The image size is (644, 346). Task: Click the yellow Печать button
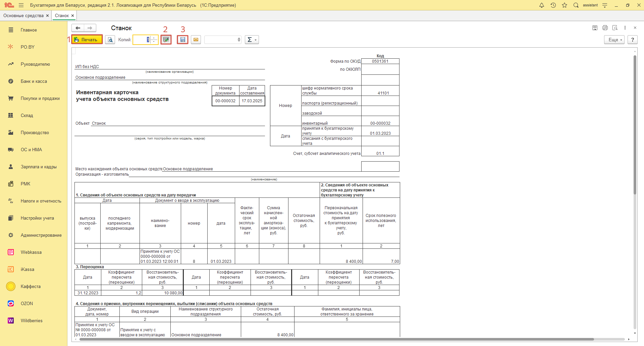coord(87,40)
